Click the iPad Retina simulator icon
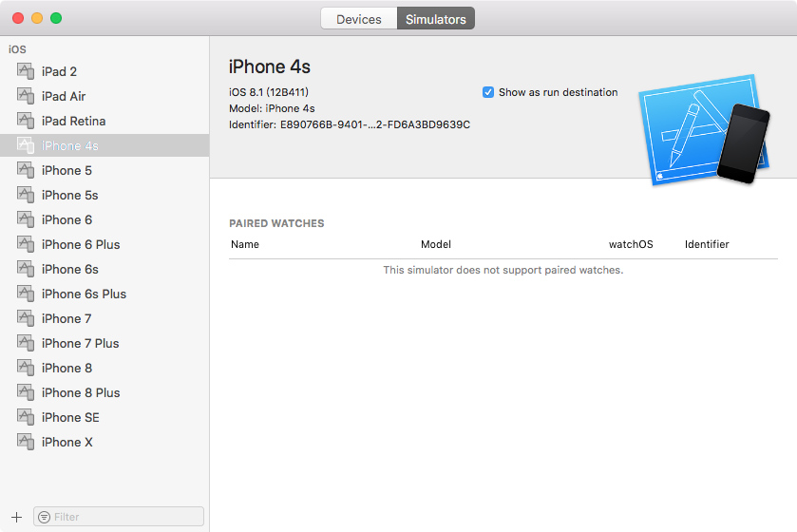Screen dimensions: 797x532 coord(26,121)
